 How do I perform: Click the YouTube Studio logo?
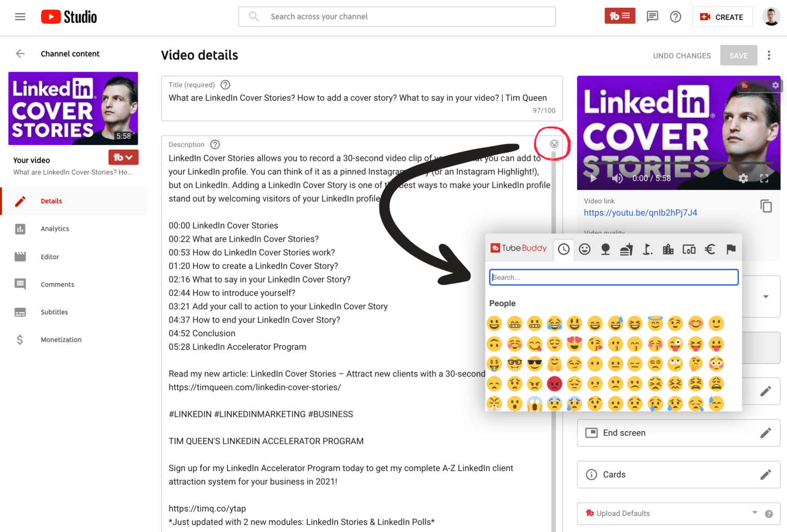pos(69,17)
